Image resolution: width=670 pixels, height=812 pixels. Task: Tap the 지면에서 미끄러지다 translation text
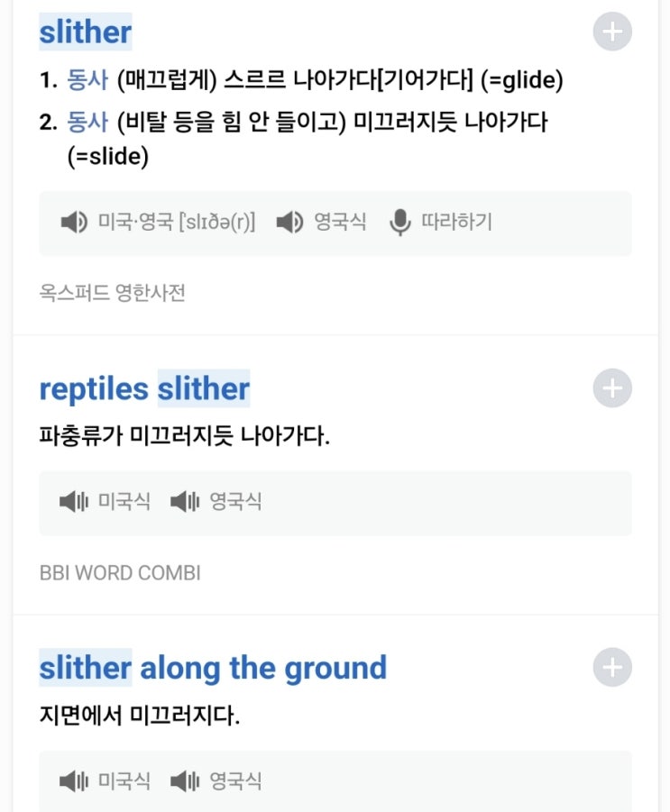pyautogui.click(x=140, y=716)
